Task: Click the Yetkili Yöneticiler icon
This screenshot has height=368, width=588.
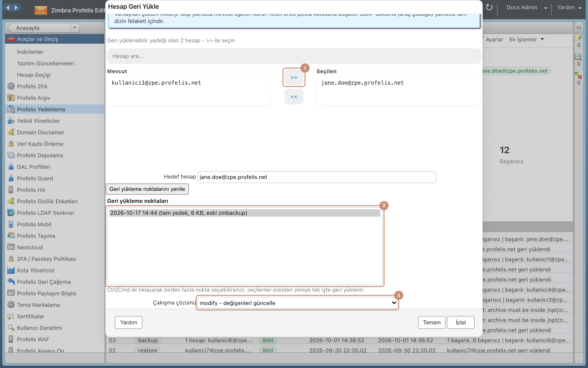Action: 11,121
